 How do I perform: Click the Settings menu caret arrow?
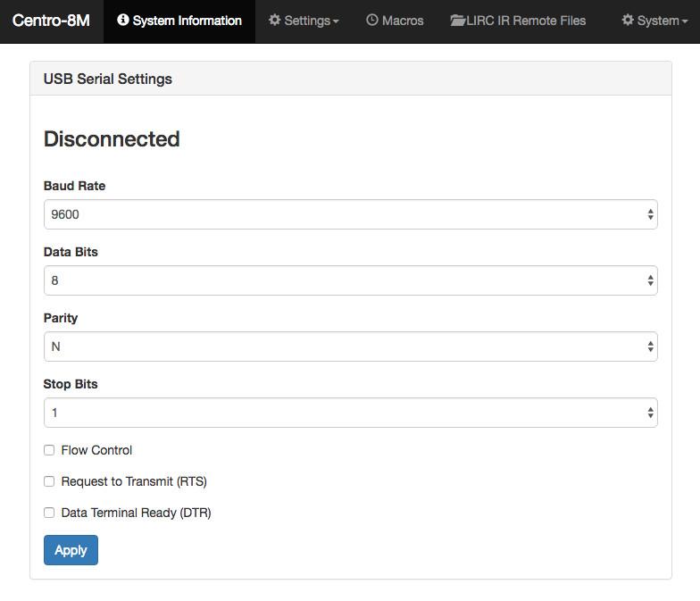point(336,21)
